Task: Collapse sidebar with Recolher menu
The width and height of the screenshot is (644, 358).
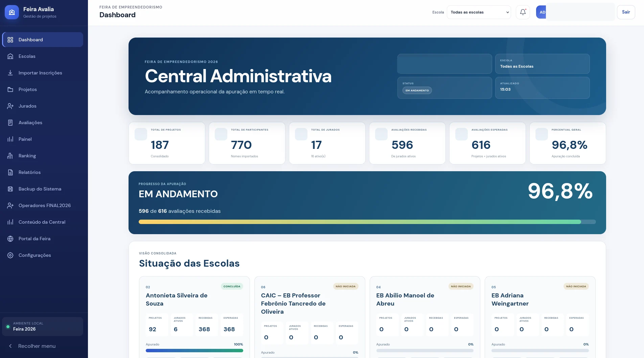Action: [x=43, y=346]
